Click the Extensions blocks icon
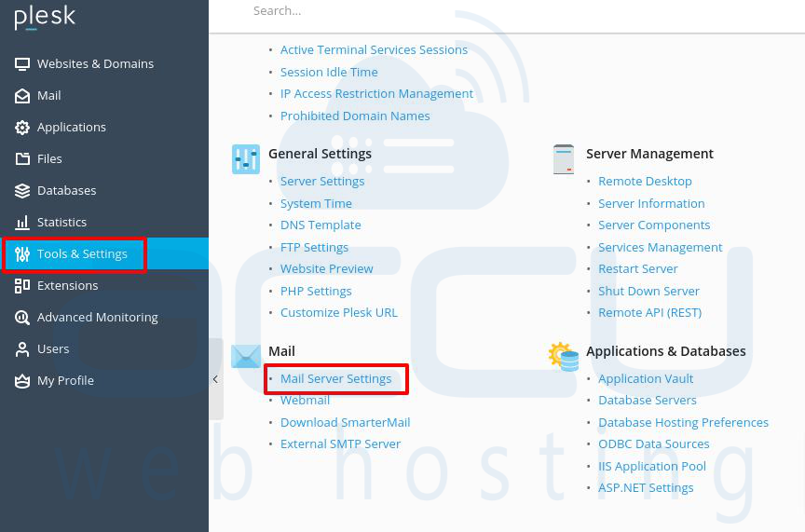 (22, 286)
